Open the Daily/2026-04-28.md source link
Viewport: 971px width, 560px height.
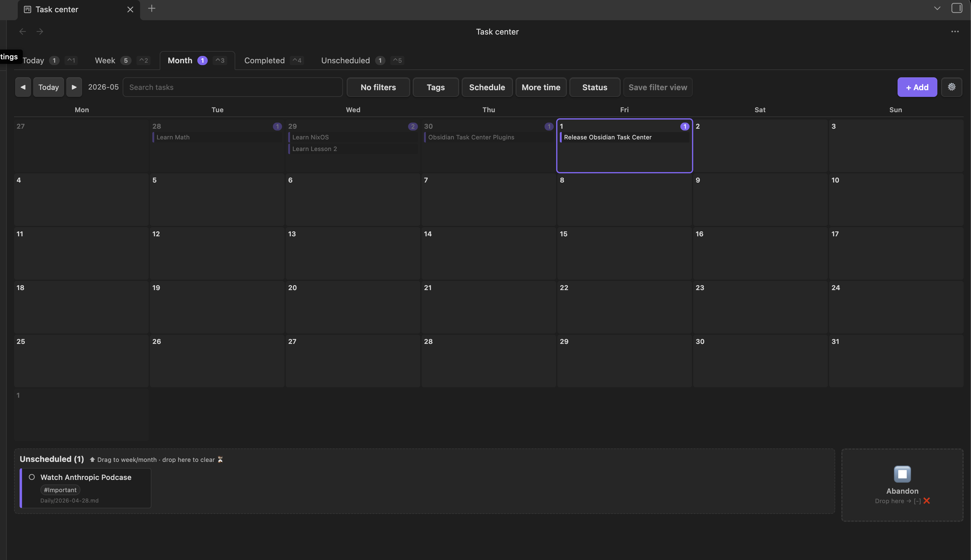pyautogui.click(x=69, y=500)
